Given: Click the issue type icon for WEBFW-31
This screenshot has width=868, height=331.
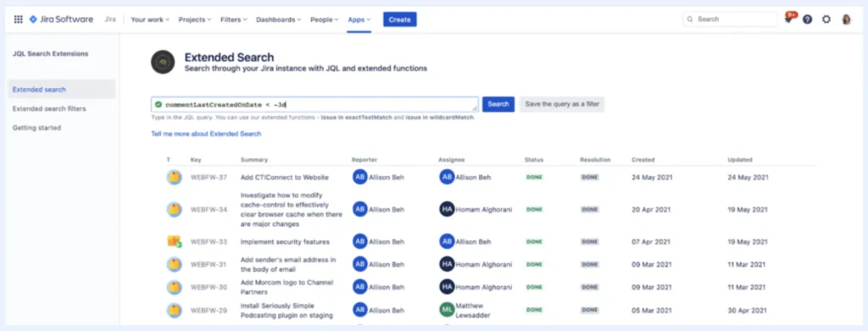Looking at the screenshot, I should [175, 265].
